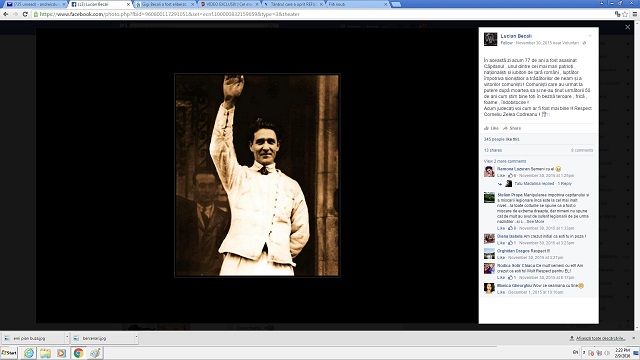Show all downloads link
This screenshot has height=360, width=640.
click(597, 338)
